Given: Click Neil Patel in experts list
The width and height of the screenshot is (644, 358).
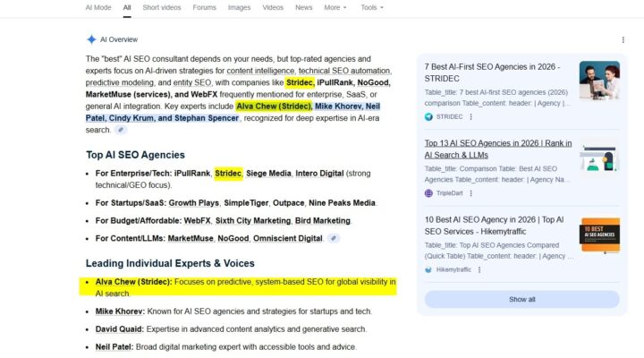Looking at the screenshot, I should [114, 347].
